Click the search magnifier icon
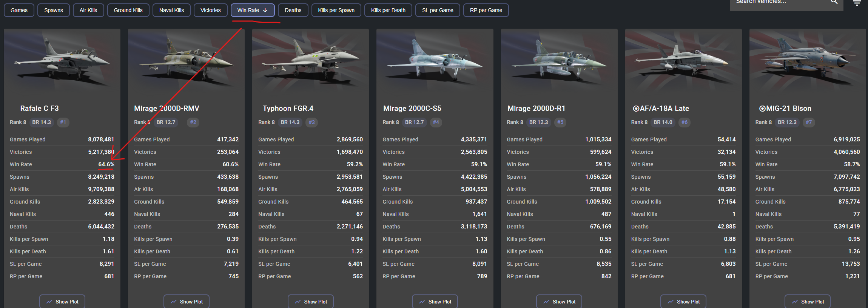 tap(834, 2)
